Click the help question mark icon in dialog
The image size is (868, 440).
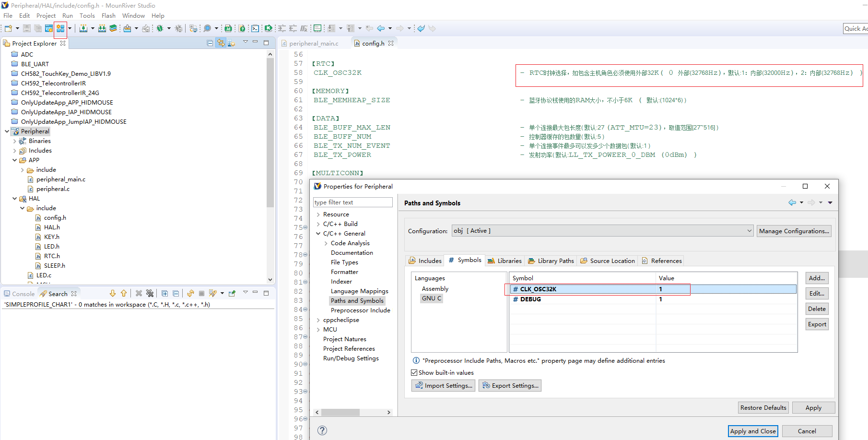click(322, 430)
